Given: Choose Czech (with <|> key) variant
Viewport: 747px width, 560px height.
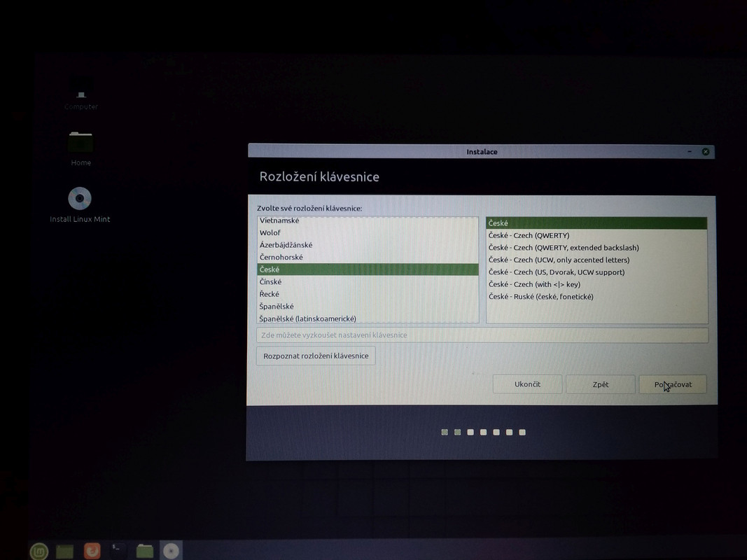Looking at the screenshot, I should click(x=596, y=284).
